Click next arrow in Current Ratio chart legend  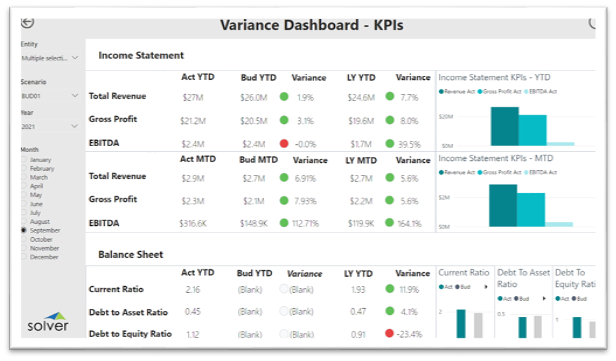pos(486,287)
